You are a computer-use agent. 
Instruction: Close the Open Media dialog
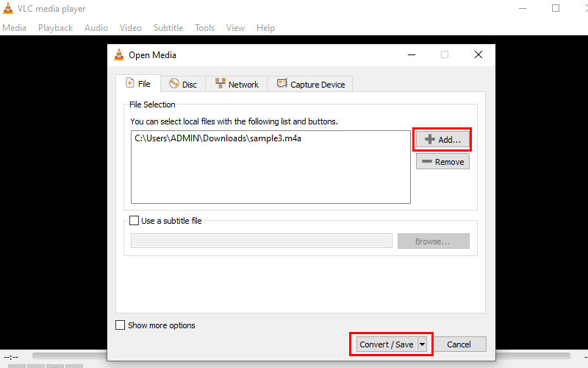478,54
